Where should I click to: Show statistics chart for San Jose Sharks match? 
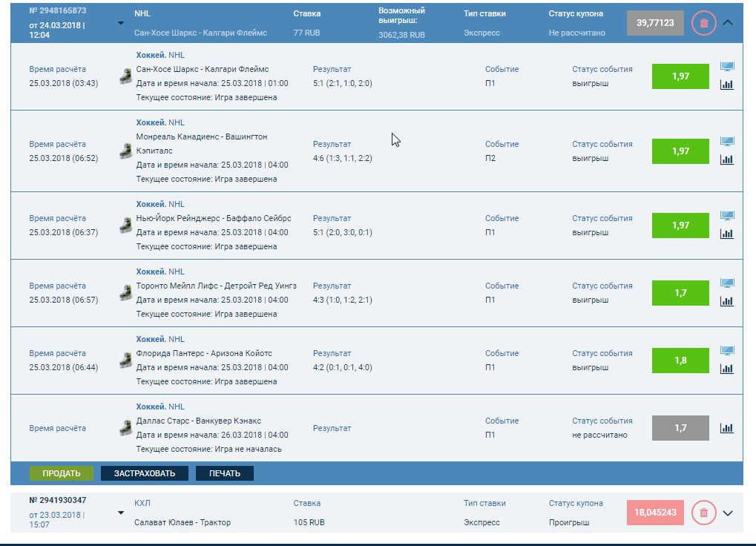[x=727, y=85]
